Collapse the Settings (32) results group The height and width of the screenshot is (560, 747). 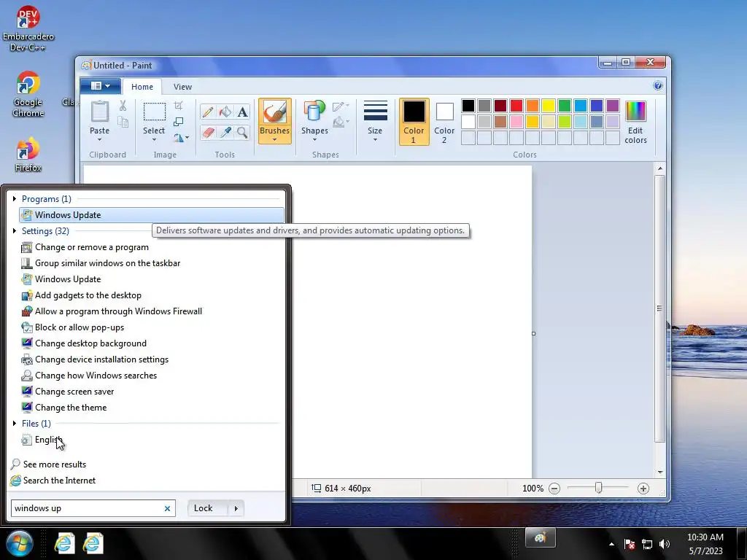(x=15, y=231)
